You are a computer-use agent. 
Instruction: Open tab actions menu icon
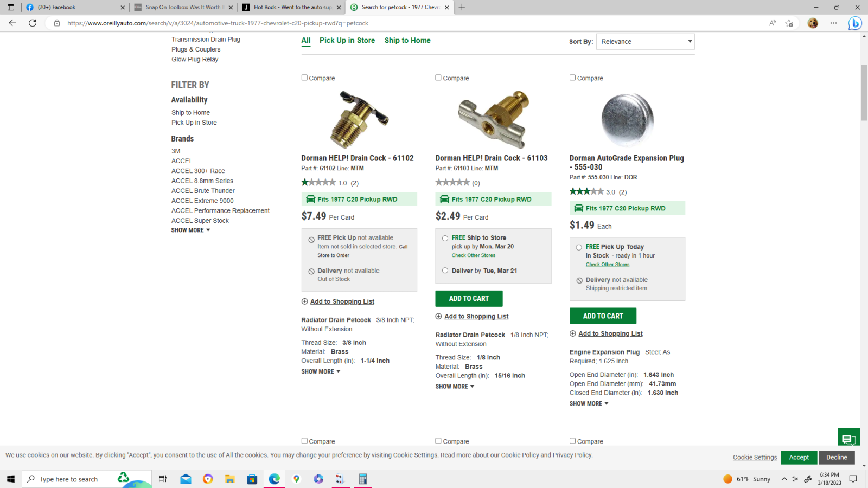tap(11, 7)
